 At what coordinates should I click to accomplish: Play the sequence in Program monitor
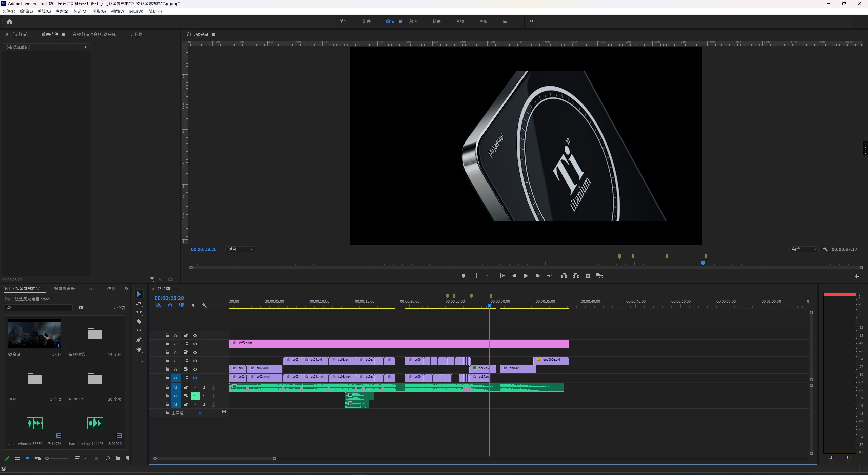click(526, 276)
